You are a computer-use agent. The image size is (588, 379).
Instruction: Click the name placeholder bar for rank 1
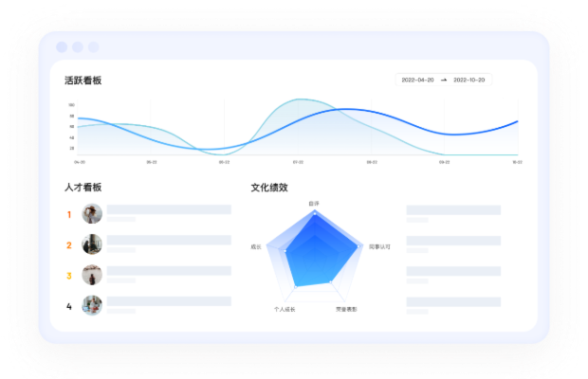pos(169,209)
